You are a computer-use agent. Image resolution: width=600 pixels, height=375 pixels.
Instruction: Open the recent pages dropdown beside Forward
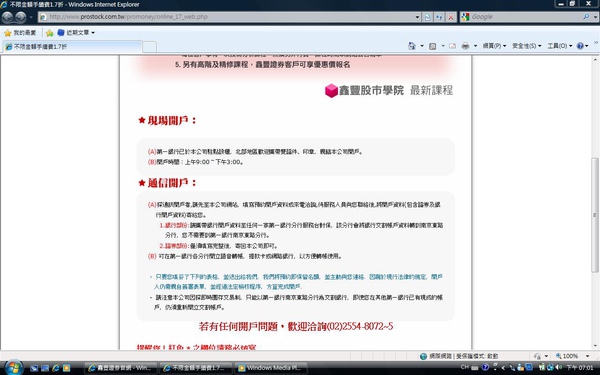pos(31,17)
